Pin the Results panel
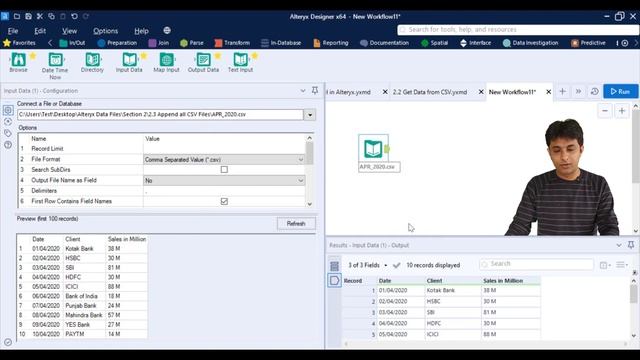 click(x=631, y=245)
